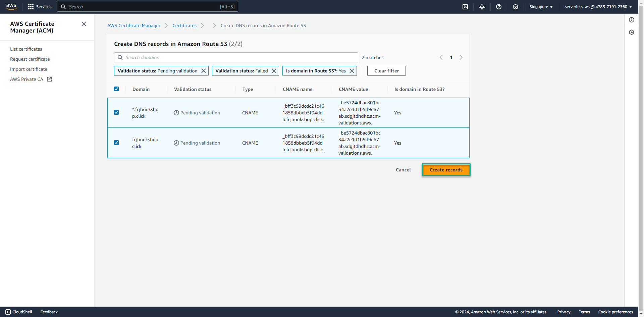Click the external link icon beside AWS Private CA
644x317 pixels.
pyautogui.click(x=49, y=79)
